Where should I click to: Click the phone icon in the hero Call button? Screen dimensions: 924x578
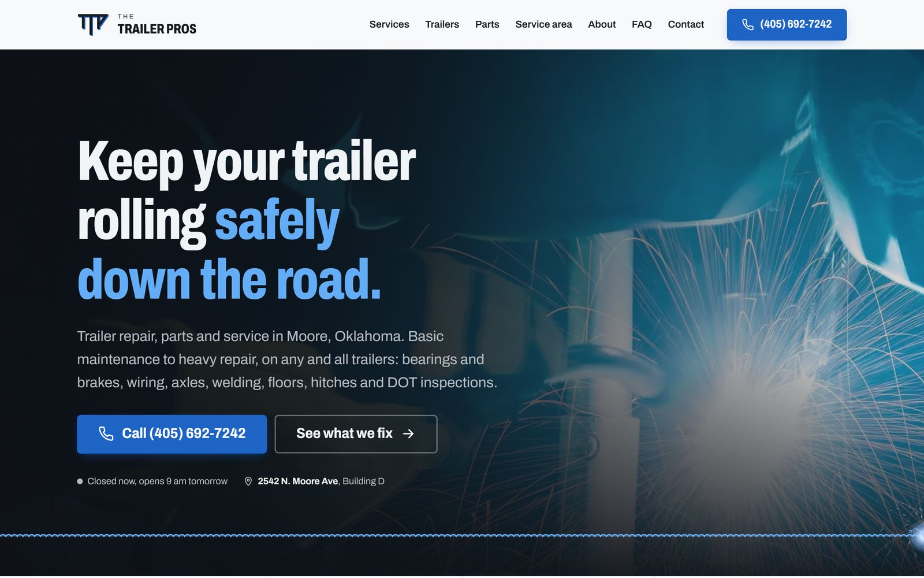pyautogui.click(x=106, y=433)
